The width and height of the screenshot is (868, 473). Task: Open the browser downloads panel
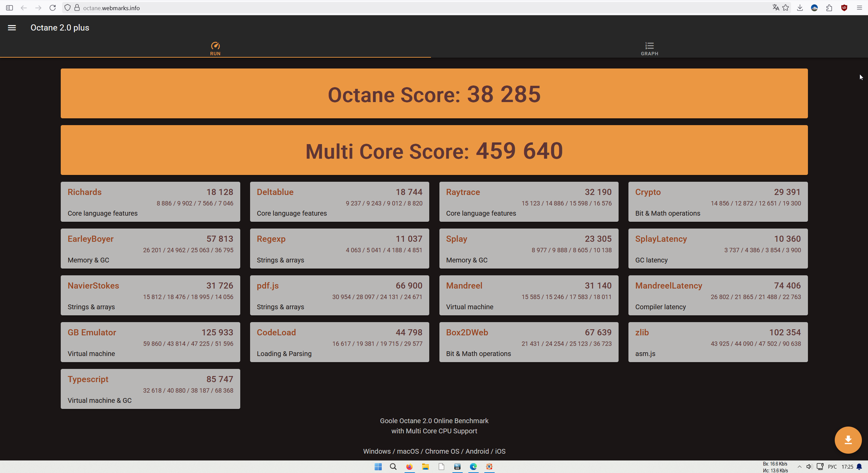tap(800, 8)
